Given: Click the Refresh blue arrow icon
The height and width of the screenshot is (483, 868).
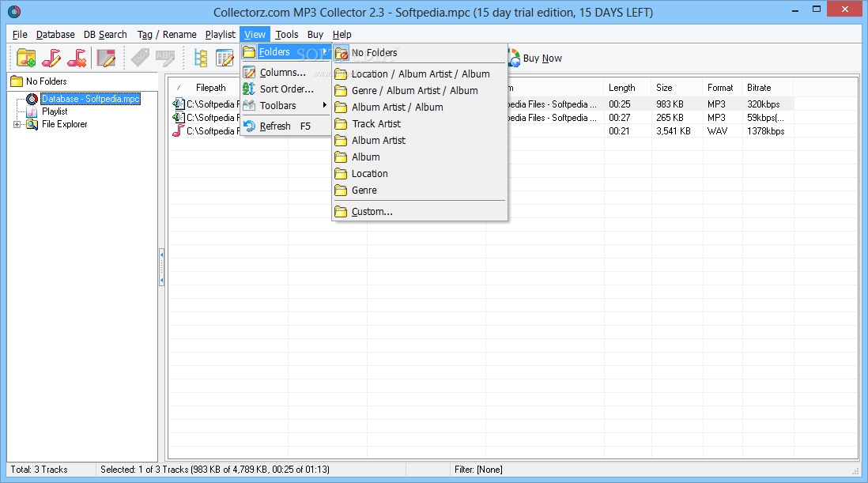Looking at the screenshot, I should 250,126.
